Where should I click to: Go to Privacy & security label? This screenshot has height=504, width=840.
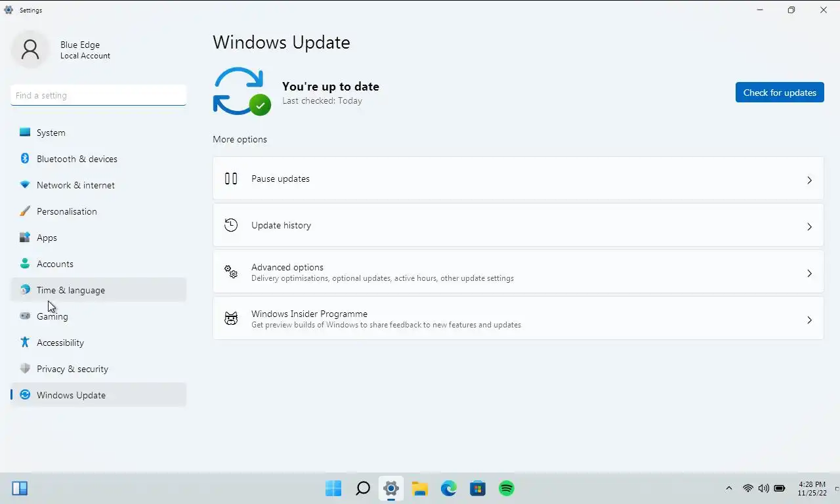[x=72, y=369]
